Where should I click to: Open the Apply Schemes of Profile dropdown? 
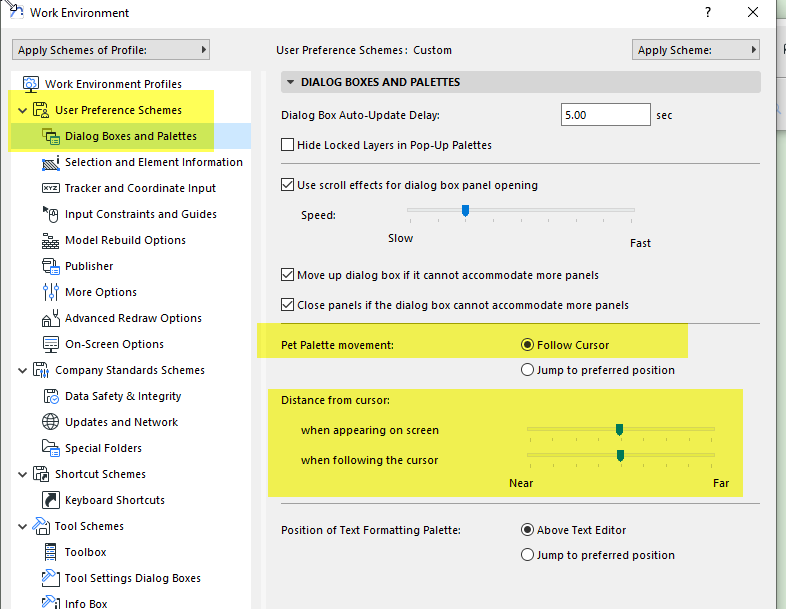click(112, 49)
